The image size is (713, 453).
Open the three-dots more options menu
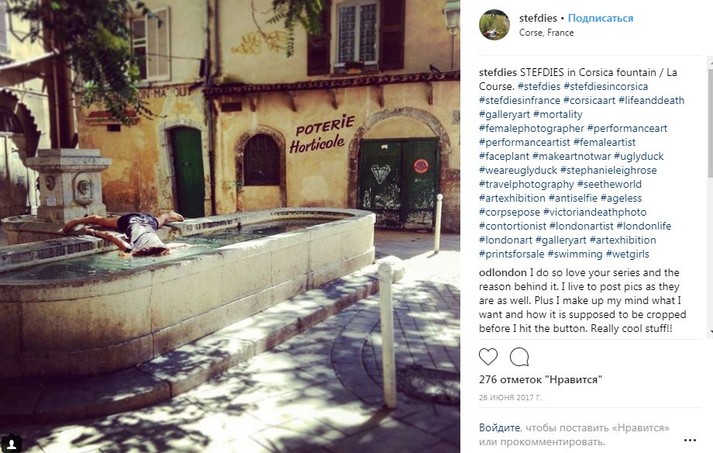[690, 440]
